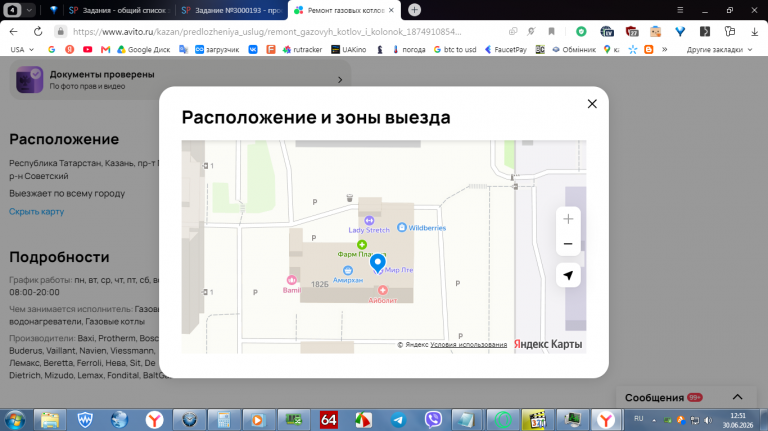Open the blue Y-shaped extension icon
The height and width of the screenshot is (431, 768).
click(680, 31)
